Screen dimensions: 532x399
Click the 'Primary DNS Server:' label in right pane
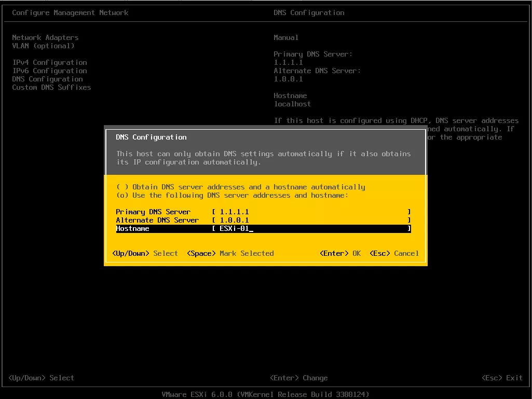[x=313, y=54]
